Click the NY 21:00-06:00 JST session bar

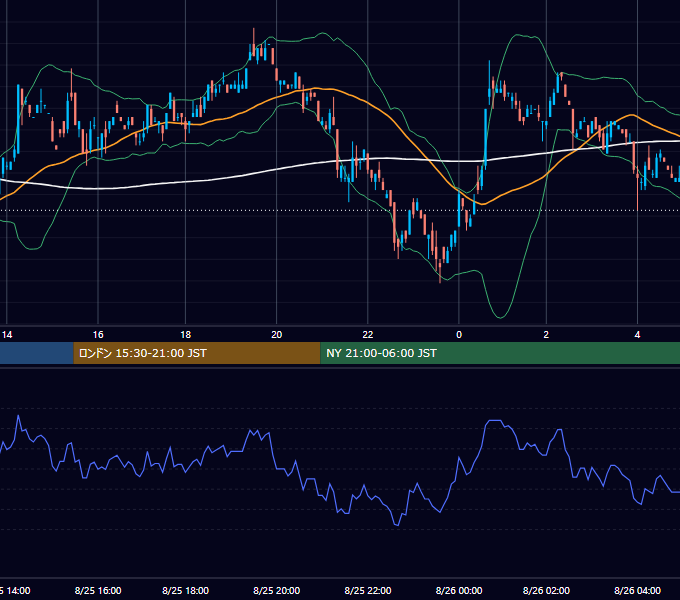point(500,353)
